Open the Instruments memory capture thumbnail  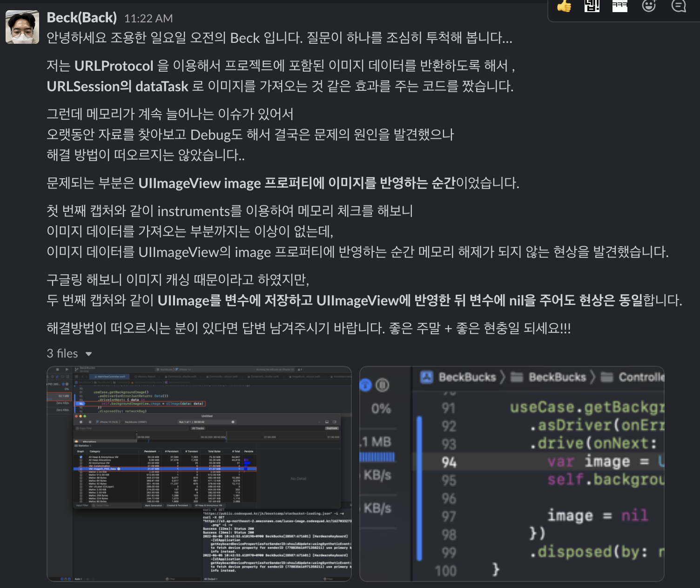[x=199, y=474]
